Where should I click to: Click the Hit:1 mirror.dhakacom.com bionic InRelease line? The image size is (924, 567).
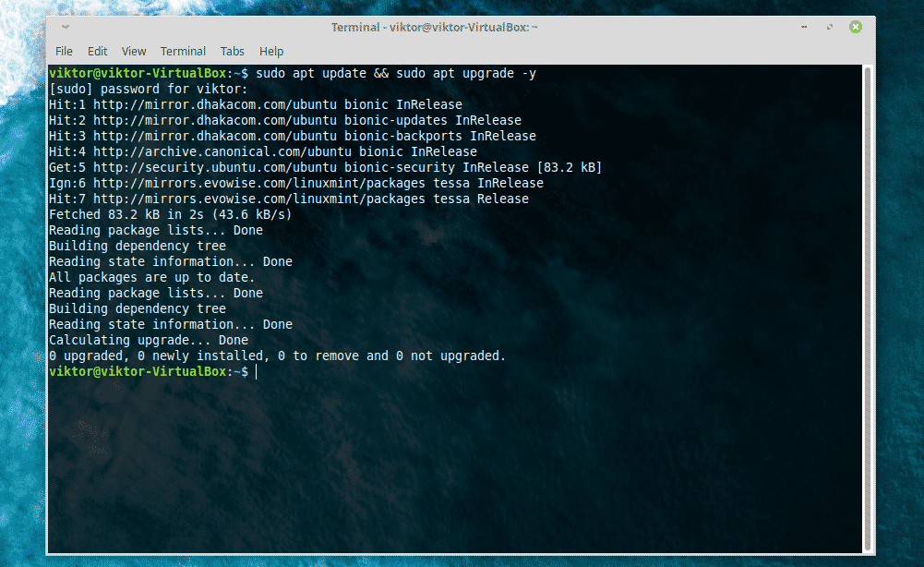click(x=256, y=104)
